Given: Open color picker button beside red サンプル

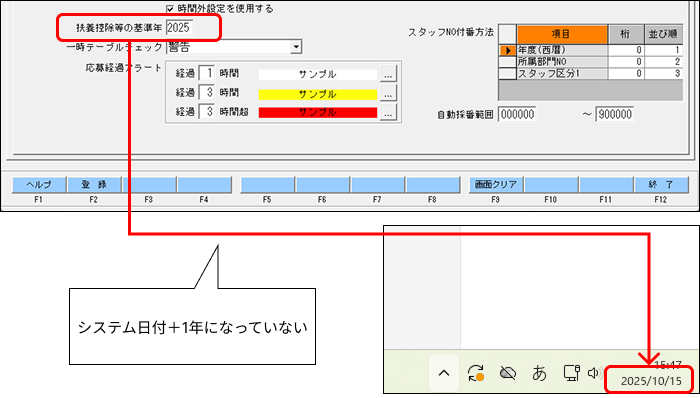Looking at the screenshot, I should point(388,112).
